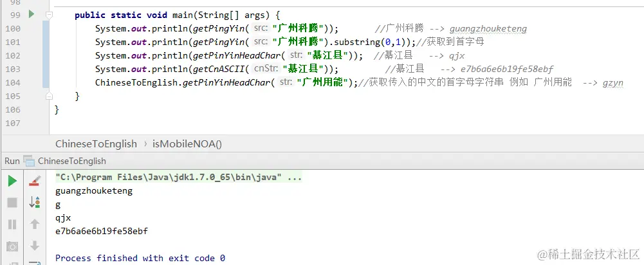Click the 'guangzhouketeng' comment on line 100

[488, 29]
